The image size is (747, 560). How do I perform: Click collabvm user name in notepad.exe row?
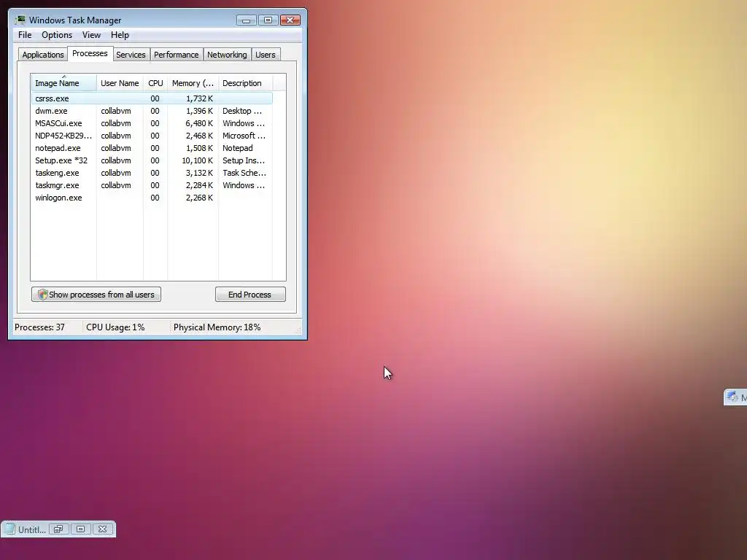coord(116,148)
